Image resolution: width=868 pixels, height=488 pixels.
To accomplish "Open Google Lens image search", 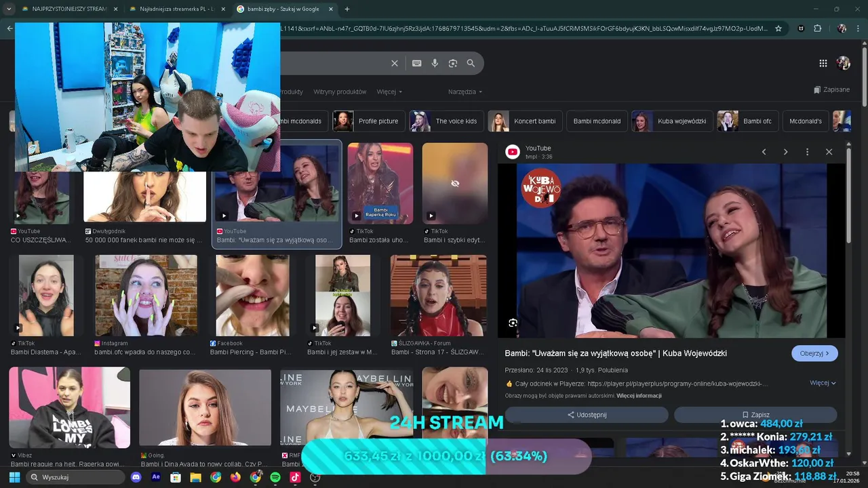I will pyautogui.click(x=453, y=63).
